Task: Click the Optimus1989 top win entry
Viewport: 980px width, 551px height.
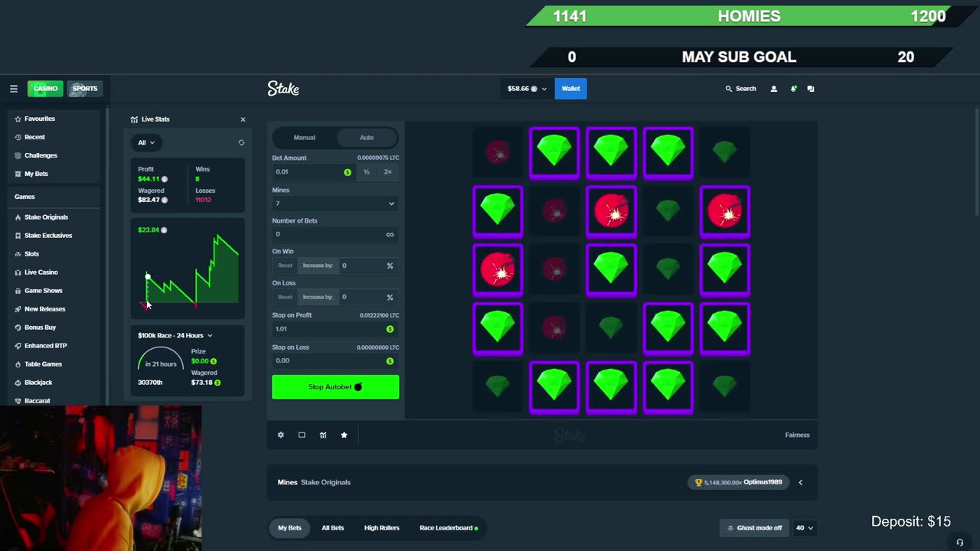Action: pos(738,482)
